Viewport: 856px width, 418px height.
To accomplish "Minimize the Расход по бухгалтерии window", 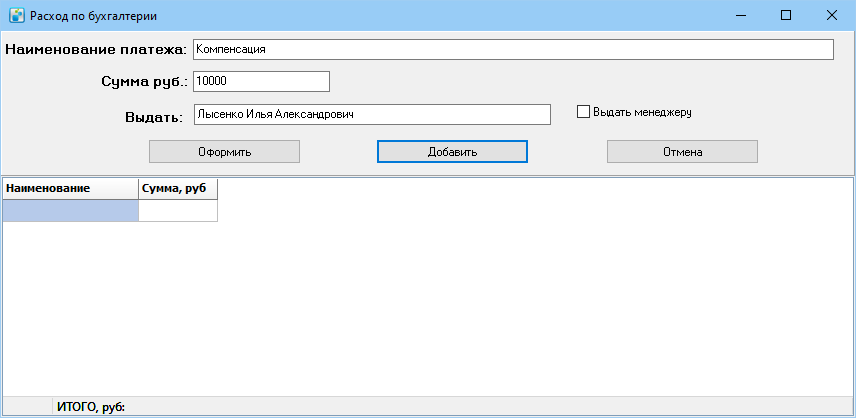I will [740, 16].
